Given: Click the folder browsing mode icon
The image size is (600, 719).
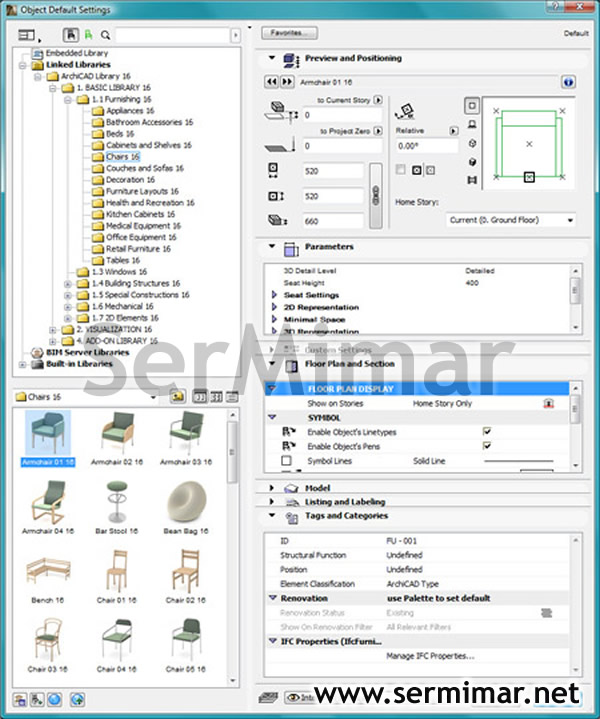Looking at the screenshot, I should (x=71, y=35).
